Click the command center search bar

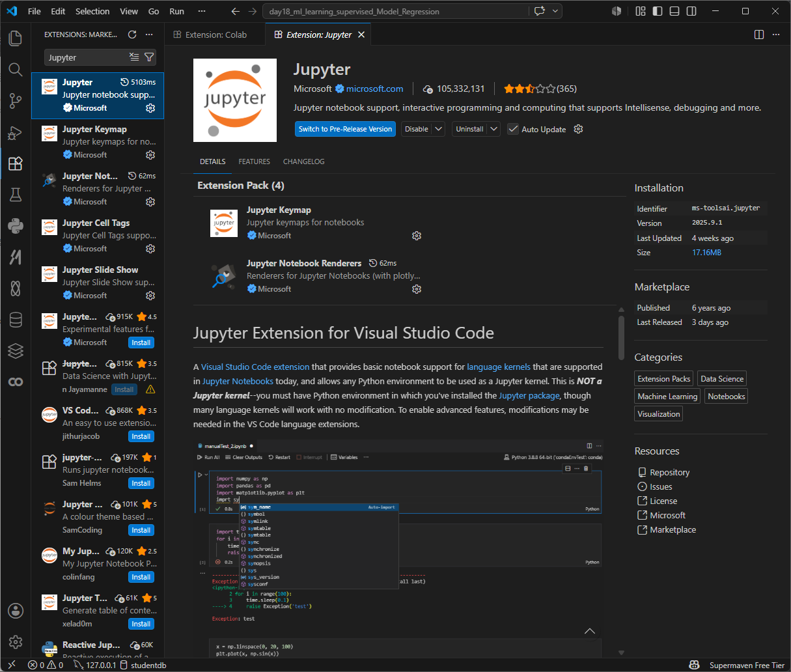pyautogui.click(x=397, y=11)
